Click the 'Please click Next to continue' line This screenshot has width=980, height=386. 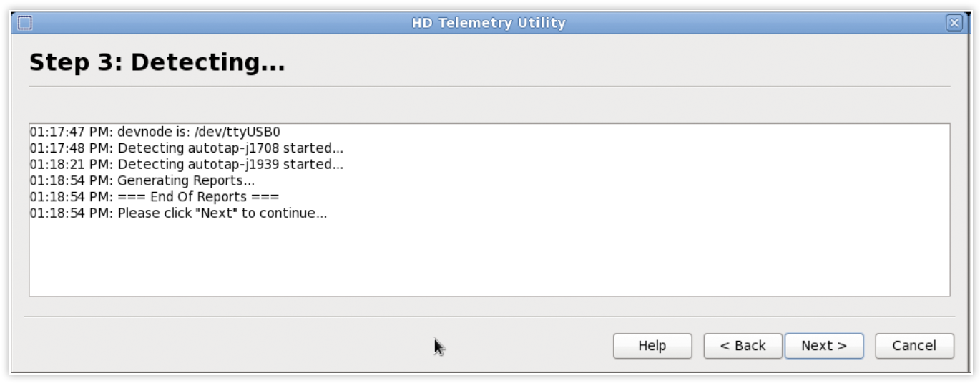(x=178, y=213)
